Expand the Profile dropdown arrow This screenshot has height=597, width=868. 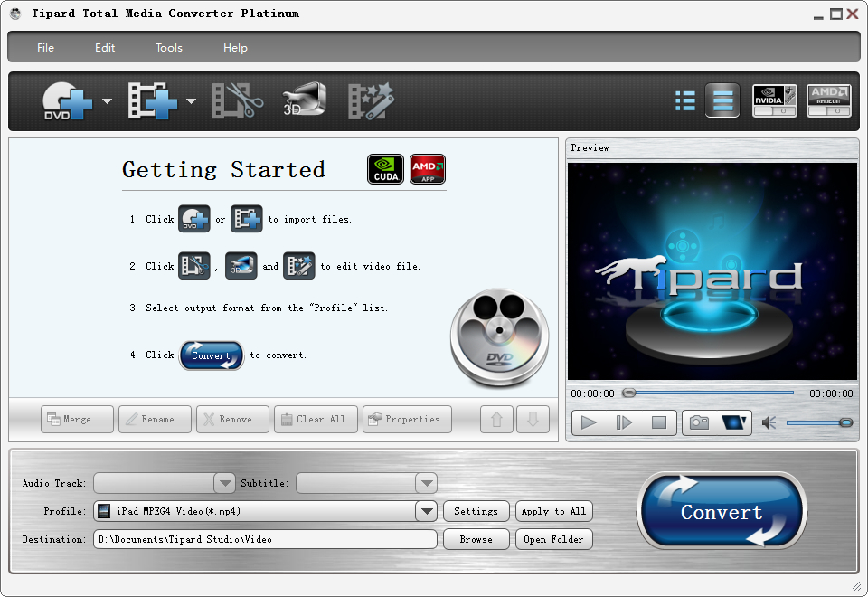point(426,511)
